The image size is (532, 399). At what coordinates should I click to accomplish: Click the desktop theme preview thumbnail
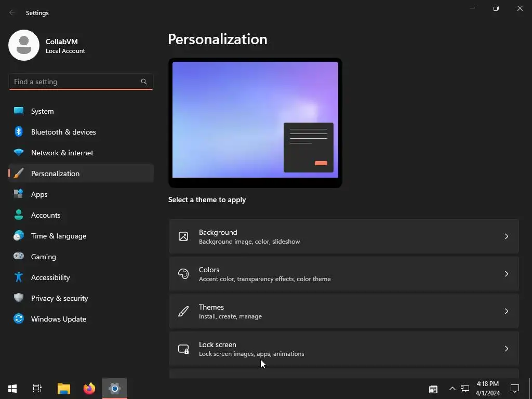click(255, 123)
